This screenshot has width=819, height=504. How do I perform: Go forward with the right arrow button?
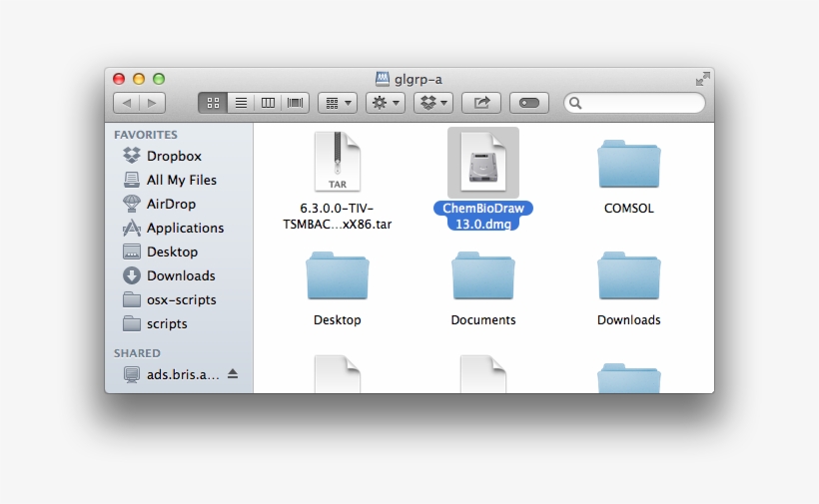pyautogui.click(x=152, y=103)
